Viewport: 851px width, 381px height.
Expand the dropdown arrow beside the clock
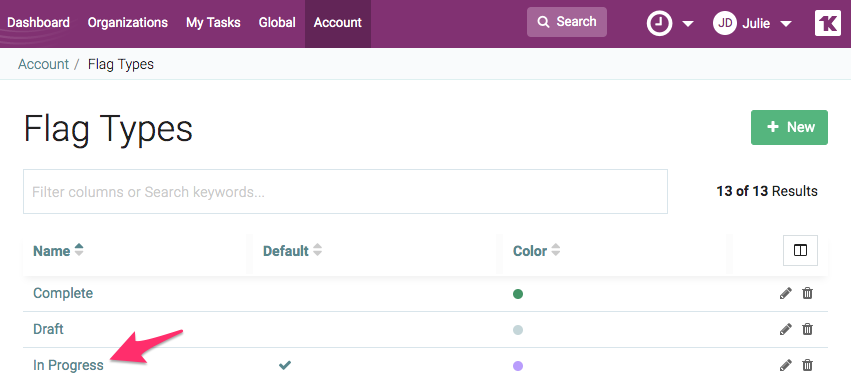coord(688,24)
